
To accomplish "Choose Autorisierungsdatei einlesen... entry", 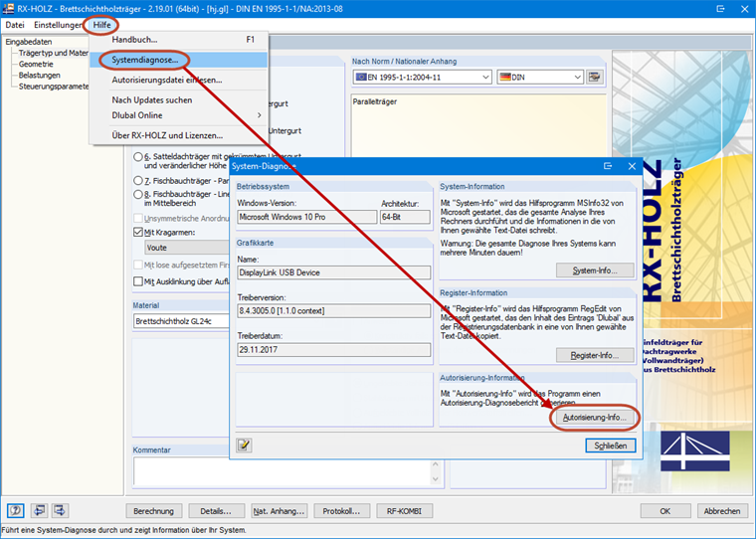I will pyautogui.click(x=178, y=80).
